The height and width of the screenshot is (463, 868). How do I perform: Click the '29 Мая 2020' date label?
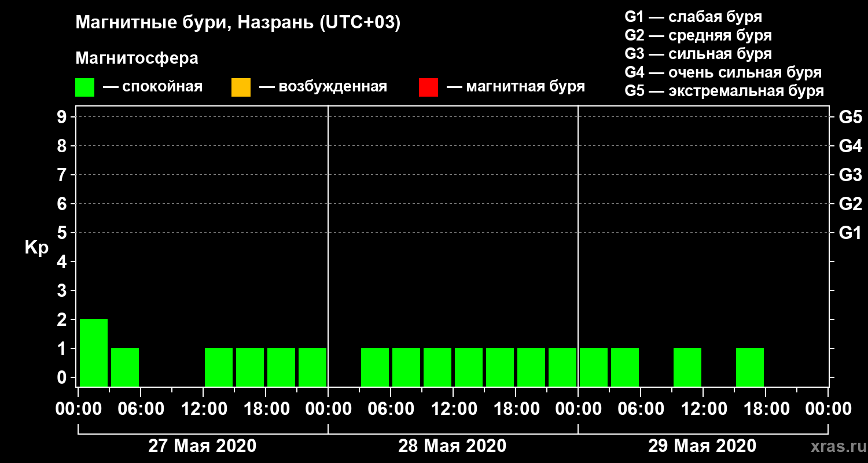pos(702,446)
